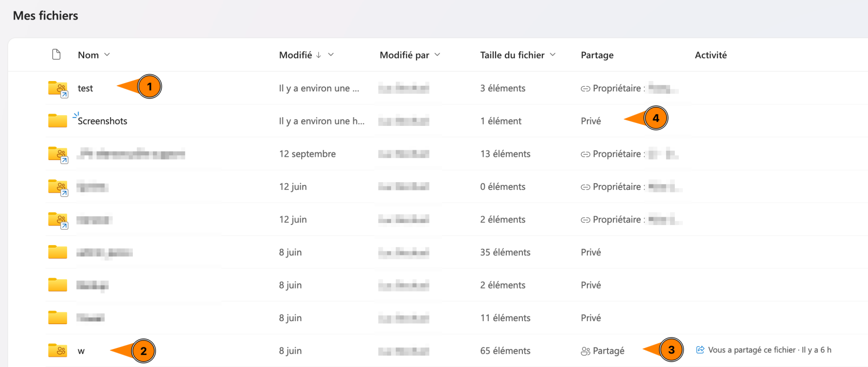The width and height of the screenshot is (868, 367).
Task: Click the people icon beside Partagé
Action: click(585, 351)
